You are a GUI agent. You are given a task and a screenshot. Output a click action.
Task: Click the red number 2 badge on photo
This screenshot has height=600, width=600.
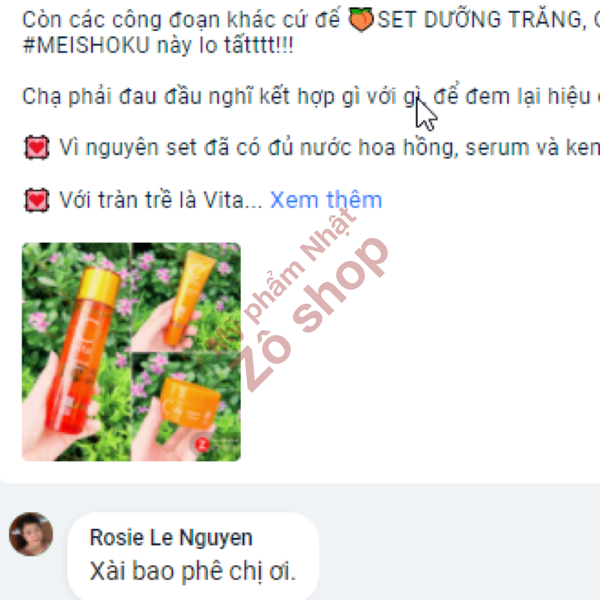202,445
